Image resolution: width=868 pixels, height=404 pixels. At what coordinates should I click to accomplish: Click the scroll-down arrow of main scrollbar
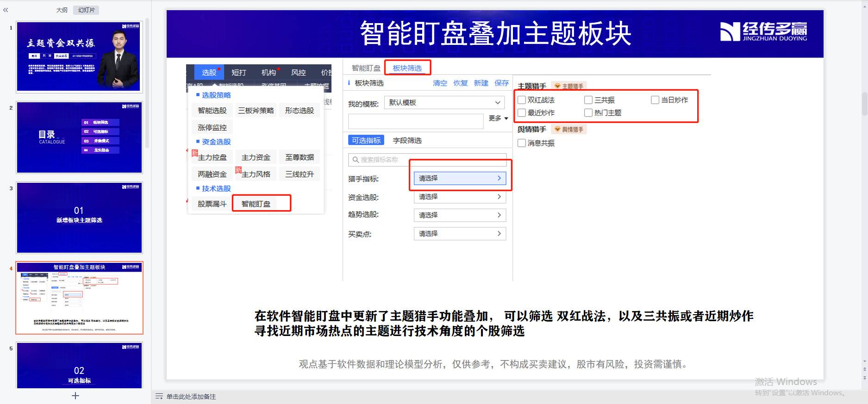pos(864,361)
